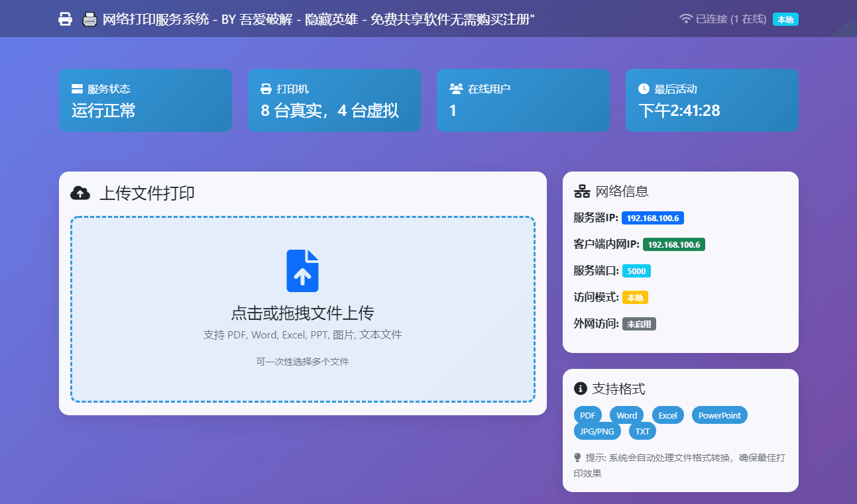Click the users icon beside 在线用户
Image resolution: width=857 pixels, height=504 pixels.
click(456, 89)
